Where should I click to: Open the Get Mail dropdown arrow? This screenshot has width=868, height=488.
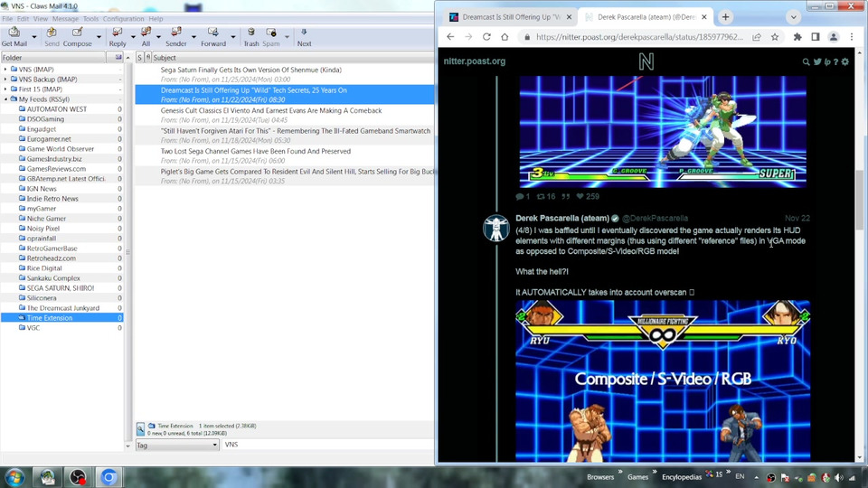pos(33,37)
